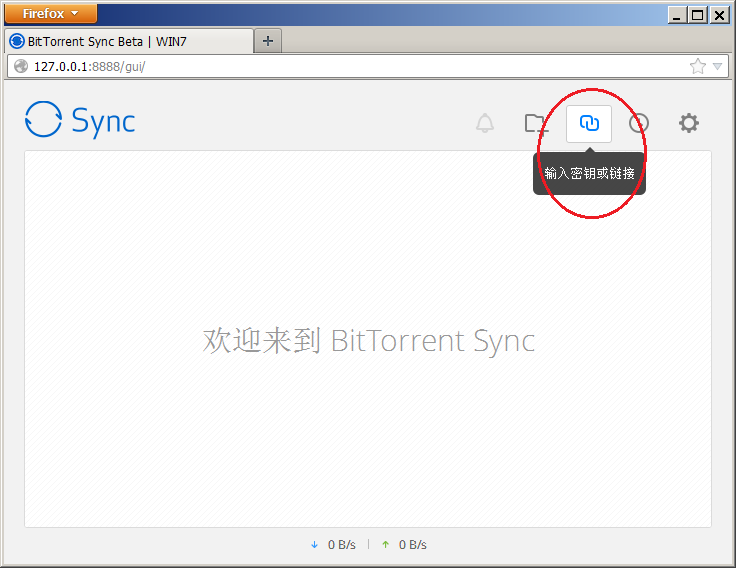Open the Firefox menu button

click(51, 13)
